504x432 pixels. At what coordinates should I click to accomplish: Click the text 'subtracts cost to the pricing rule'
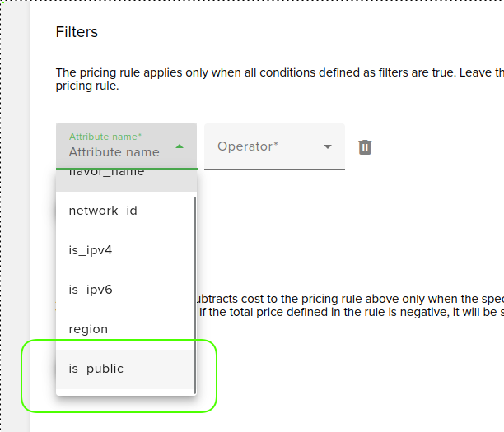click(x=272, y=300)
